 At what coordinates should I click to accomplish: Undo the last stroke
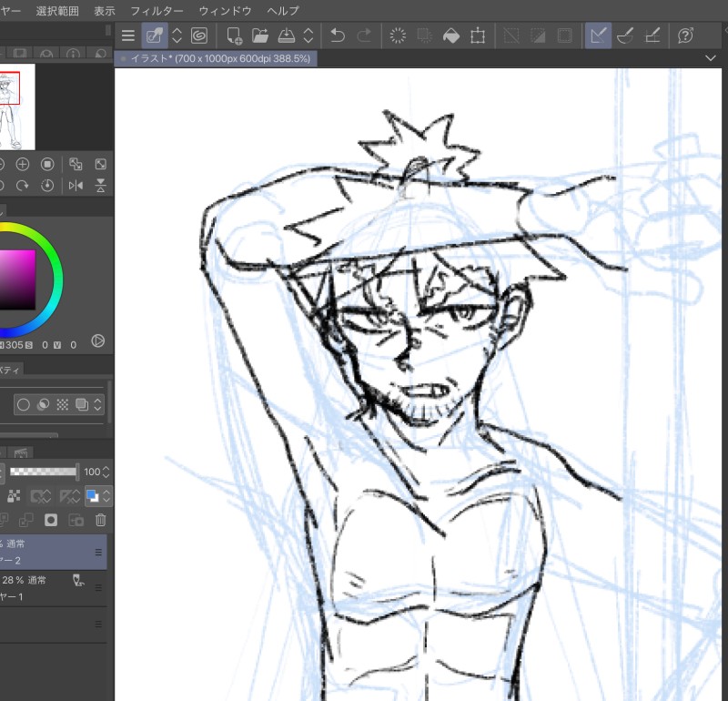pyautogui.click(x=338, y=36)
